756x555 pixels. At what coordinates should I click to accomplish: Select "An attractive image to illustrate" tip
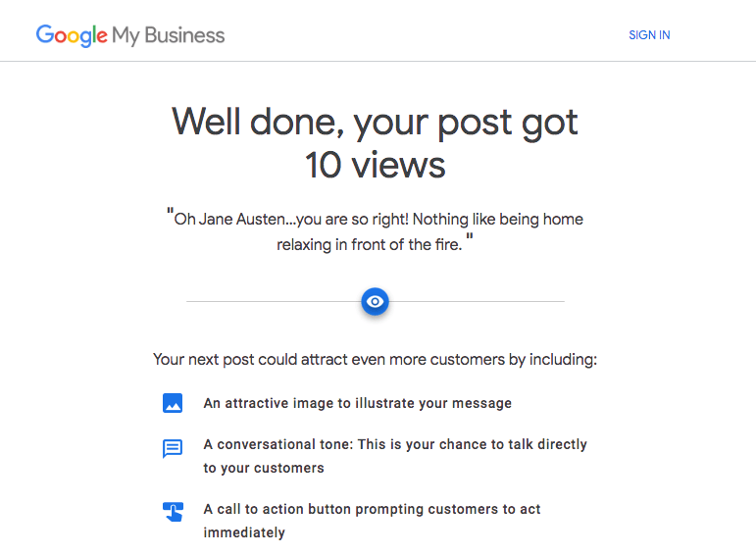click(357, 403)
